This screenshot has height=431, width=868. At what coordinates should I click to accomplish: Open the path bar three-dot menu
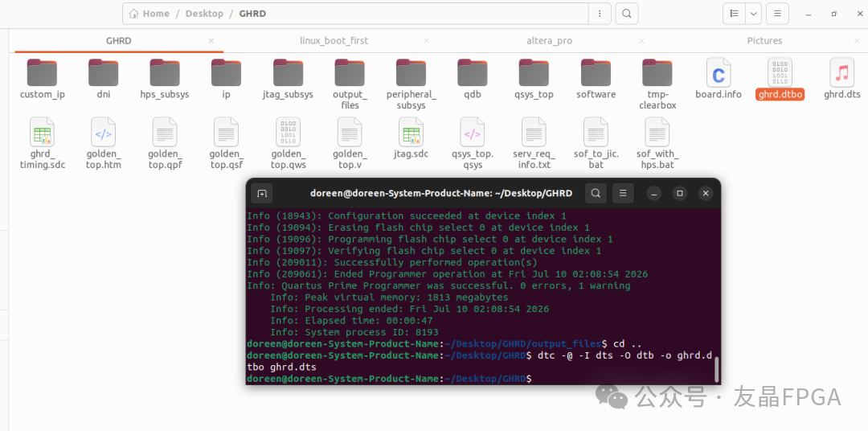[x=600, y=14]
